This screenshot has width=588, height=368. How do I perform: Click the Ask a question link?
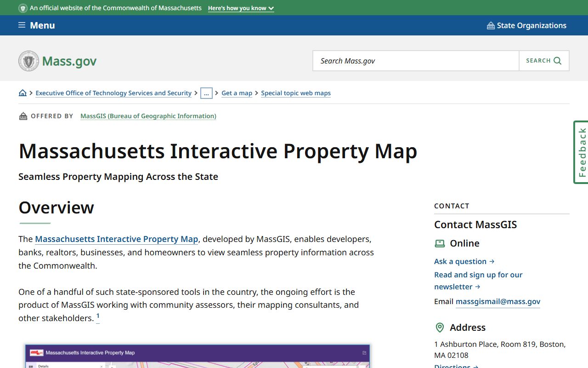[464, 261]
